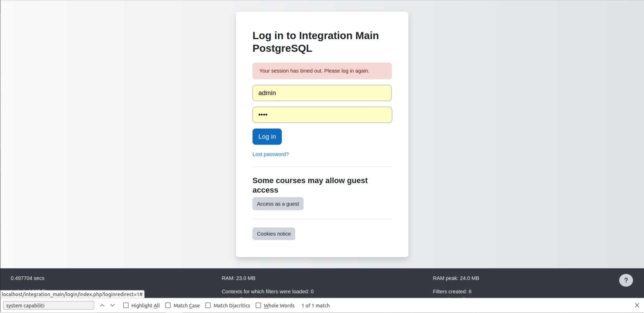Click the username field containing admin
The image size is (644, 313).
322,93
